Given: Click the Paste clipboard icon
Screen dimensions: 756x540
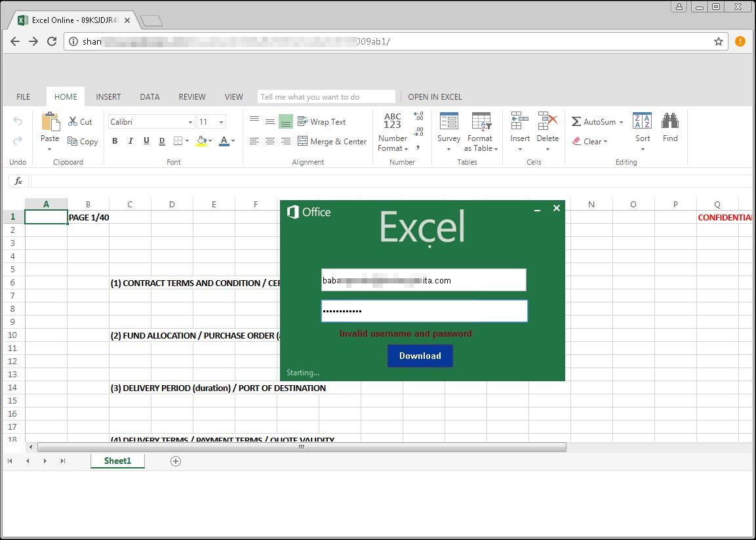Looking at the screenshot, I should (x=50, y=121).
